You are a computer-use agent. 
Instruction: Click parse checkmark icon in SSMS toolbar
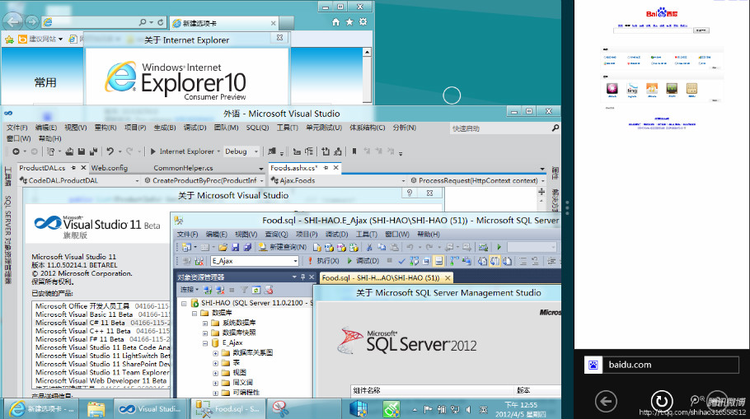(402, 261)
